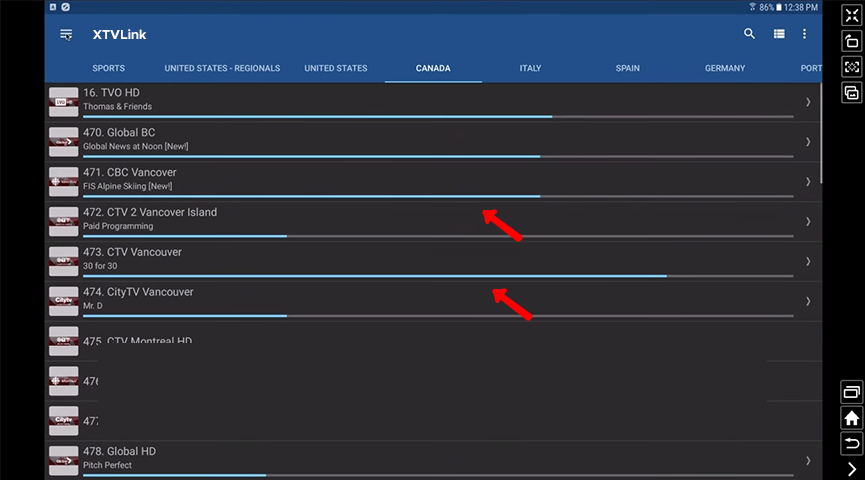Click the Global HD channel logo
865x480 pixels.
[63, 460]
